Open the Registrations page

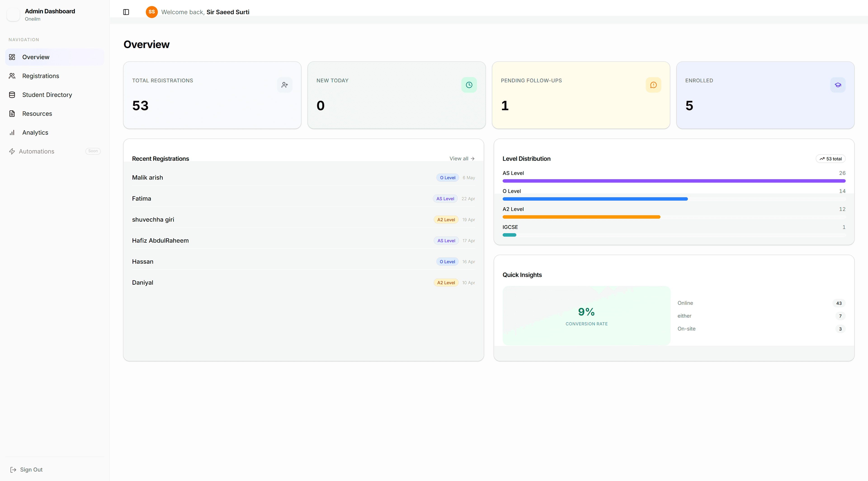pyautogui.click(x=54, y=76)
